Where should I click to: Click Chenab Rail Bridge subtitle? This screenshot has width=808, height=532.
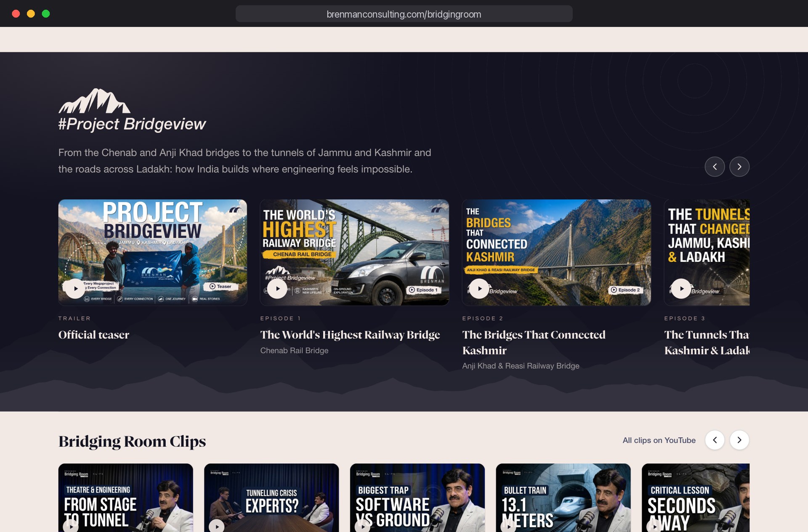pos(294,351)
